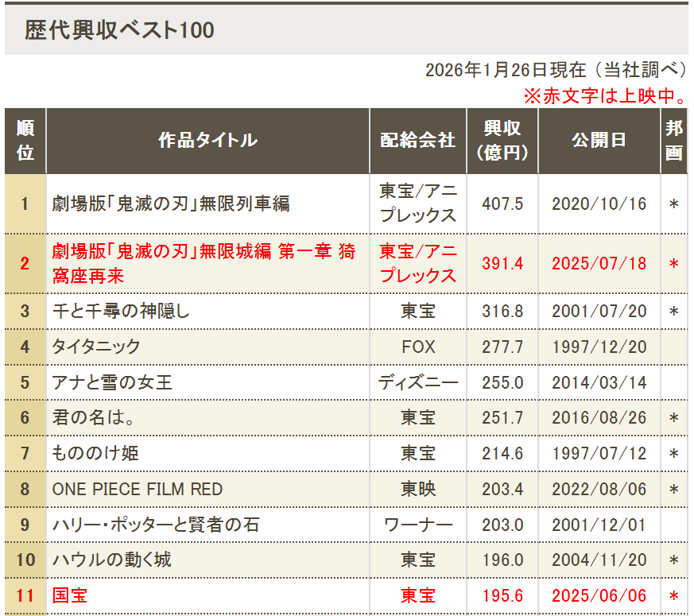The image size is (694, 616).
Task: Click 東宝/アニプレックス in 無限列車編 row
Action: point(418,203)
